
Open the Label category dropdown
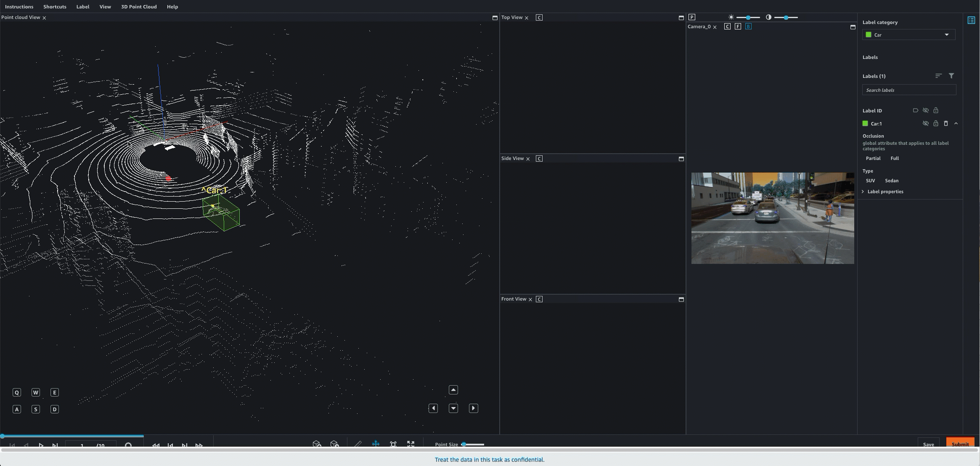(x=908, y=35)
